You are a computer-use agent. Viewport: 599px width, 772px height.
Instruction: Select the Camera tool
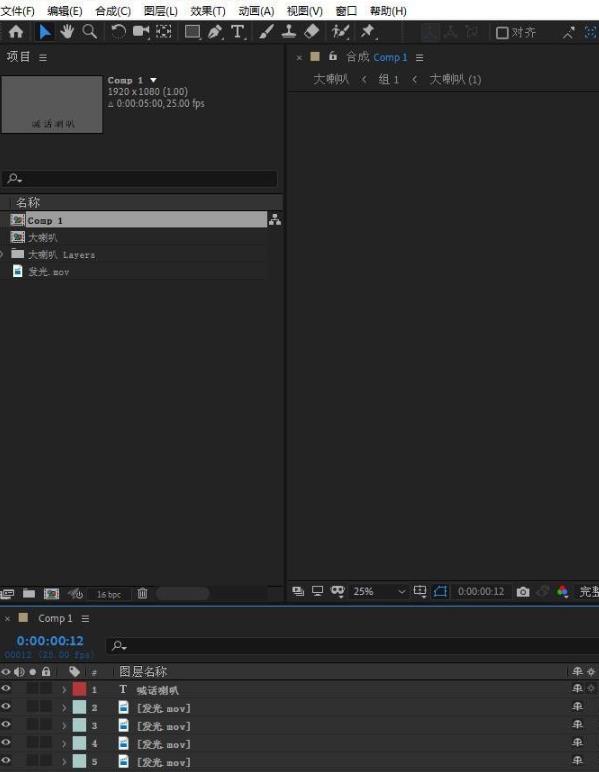[141, 32]
